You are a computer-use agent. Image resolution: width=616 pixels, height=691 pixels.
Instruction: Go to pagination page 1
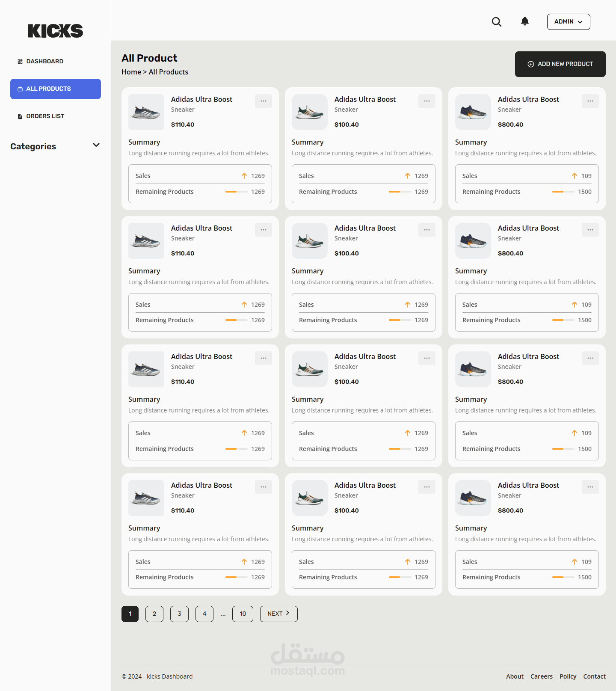click(x=130, y=614)
